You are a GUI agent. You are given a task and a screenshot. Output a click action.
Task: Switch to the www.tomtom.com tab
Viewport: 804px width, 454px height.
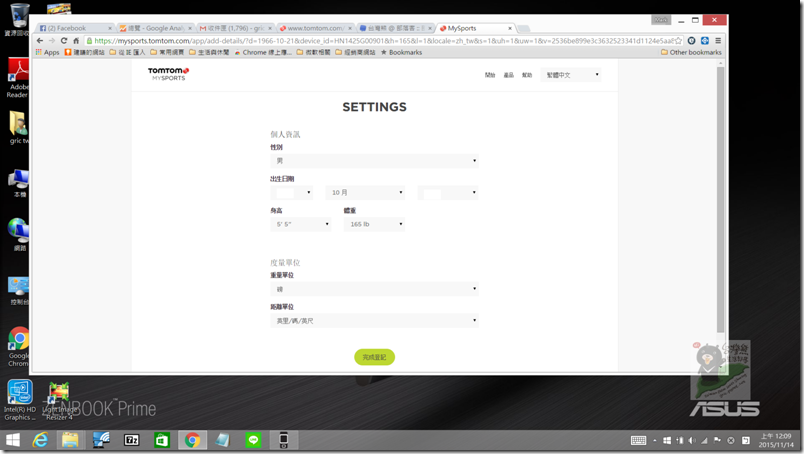click(316, 28)
